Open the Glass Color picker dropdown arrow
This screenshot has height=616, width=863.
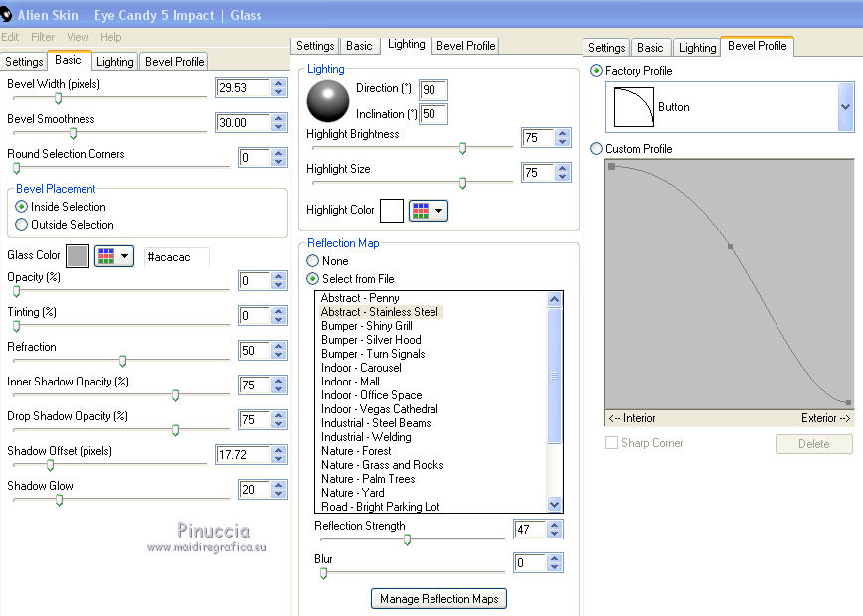pyautogui.click(x=125, y=256)
